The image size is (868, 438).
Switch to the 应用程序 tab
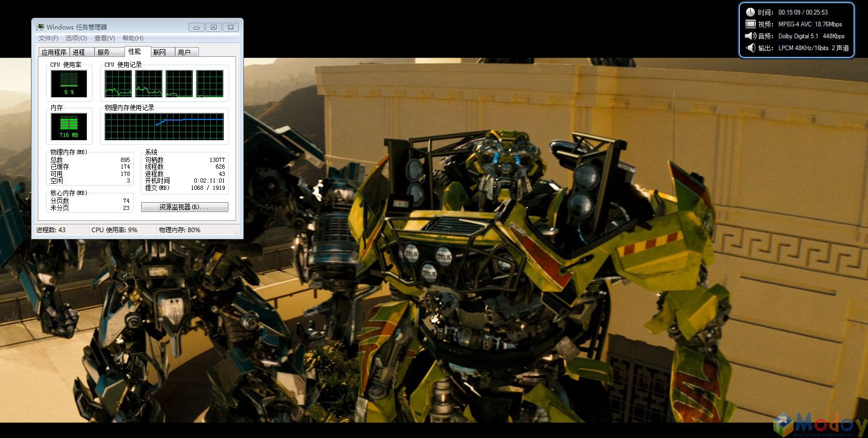click(54, 52)
